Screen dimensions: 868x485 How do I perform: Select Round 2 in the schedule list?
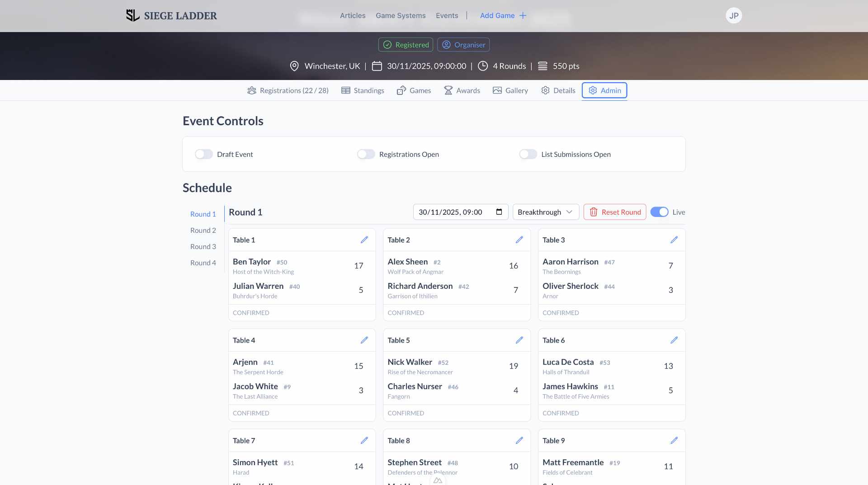tap(203, 230)
